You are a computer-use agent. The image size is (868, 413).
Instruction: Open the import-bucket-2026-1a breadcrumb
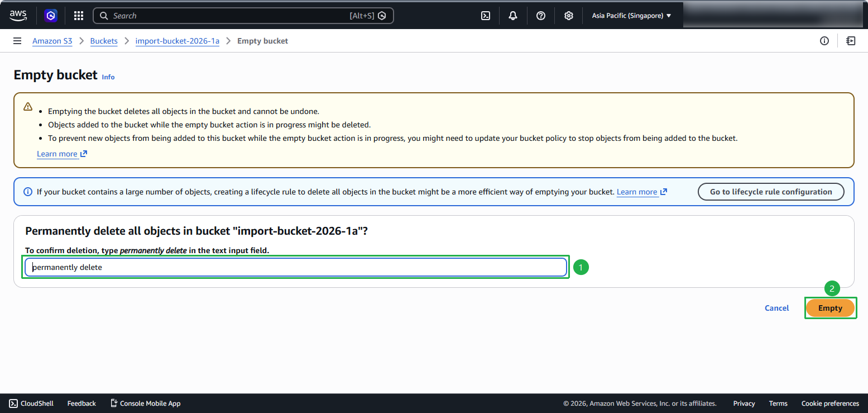pyautogui.click(x=178, y=41)
